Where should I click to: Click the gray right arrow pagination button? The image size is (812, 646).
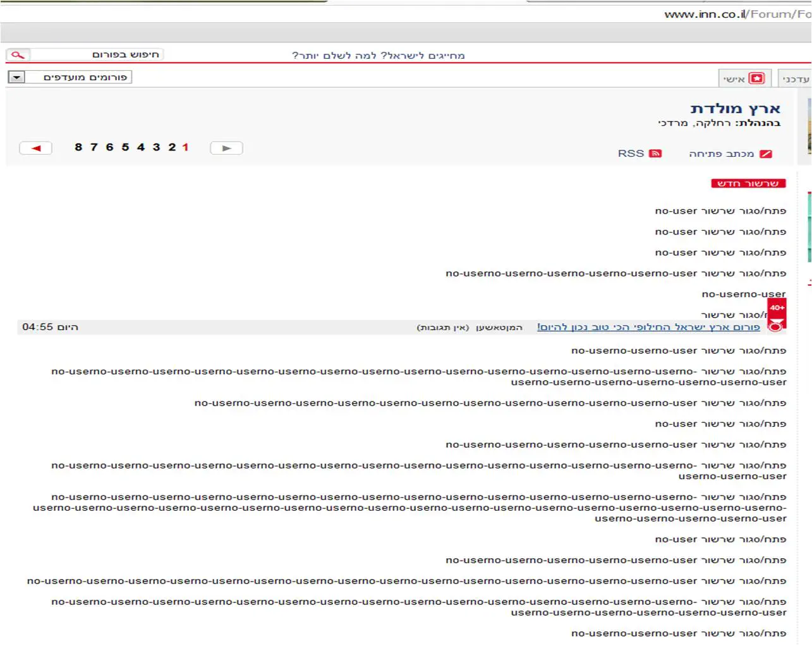pyautogui.click(x=226, y=148)
